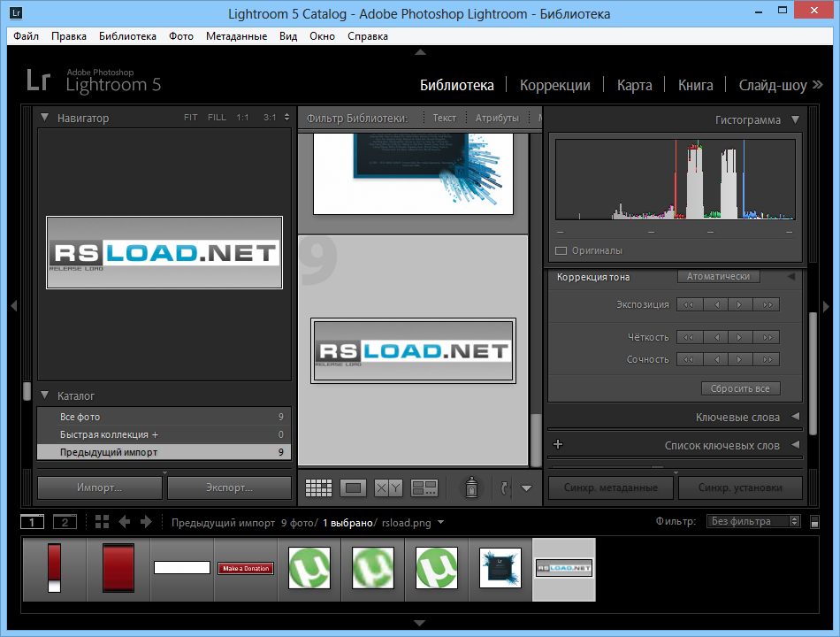Switch to Grid view icon
This screenshot has width=840, height=637.
tap(318, 488)
